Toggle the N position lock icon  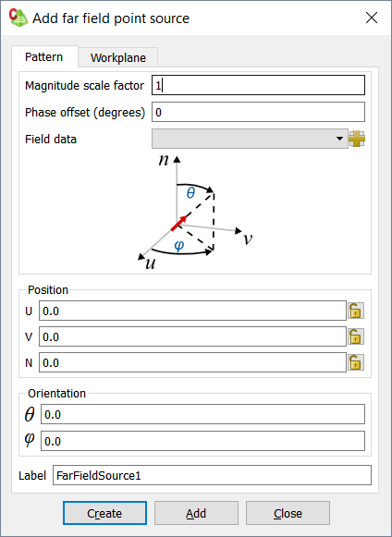click(x=356, y=362)
